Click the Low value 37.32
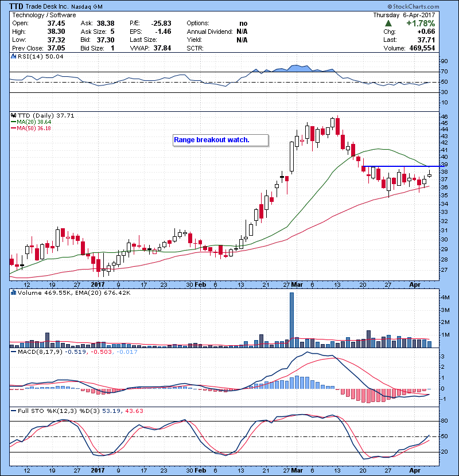This screenshot has width=459, height=476. (x=56, y=40)
